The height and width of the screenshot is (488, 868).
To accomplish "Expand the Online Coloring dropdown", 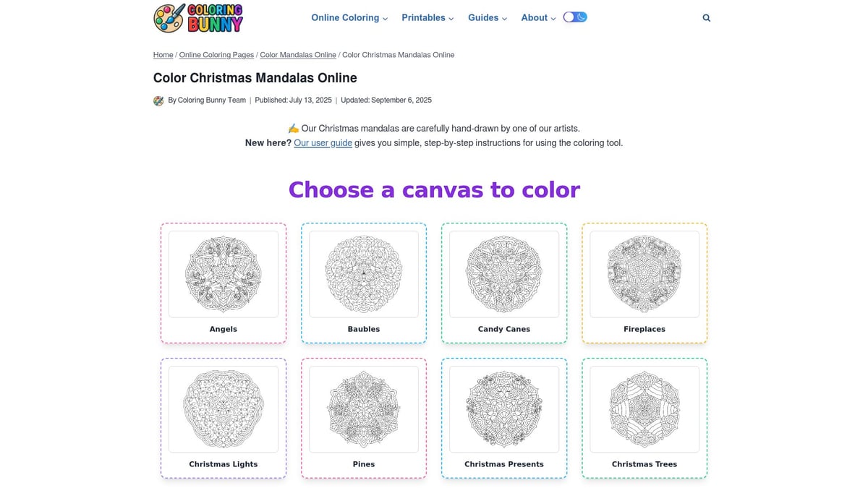I will pyautogui.click(x=349, y=17).
